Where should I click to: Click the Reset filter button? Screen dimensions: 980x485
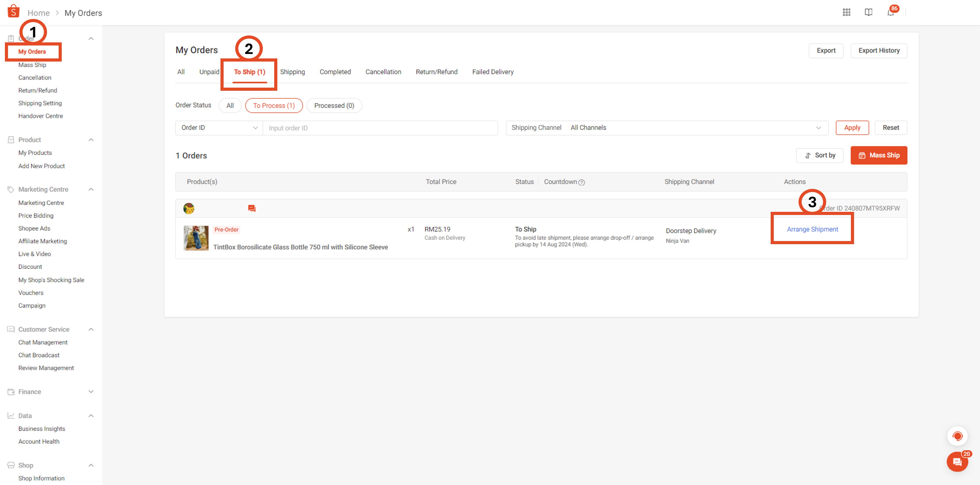click(x=891, y=128)
